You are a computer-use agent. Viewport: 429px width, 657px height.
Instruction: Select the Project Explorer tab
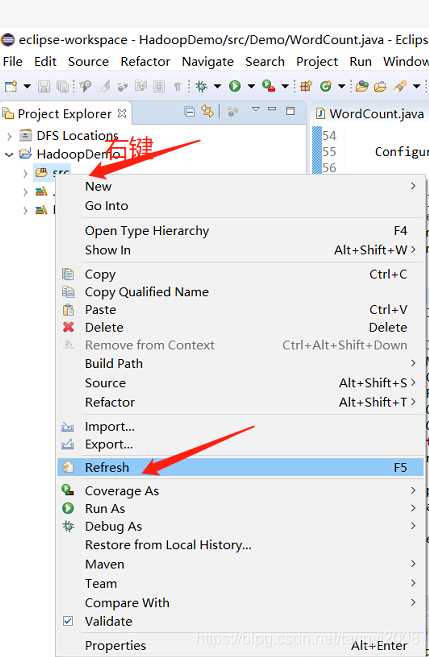pyautogui.click(x=64, y=114)
